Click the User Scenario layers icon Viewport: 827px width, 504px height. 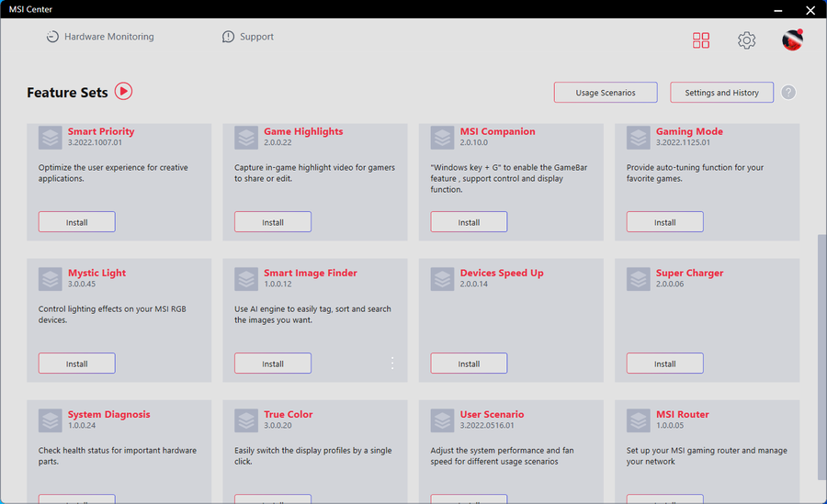click(442, 420)
